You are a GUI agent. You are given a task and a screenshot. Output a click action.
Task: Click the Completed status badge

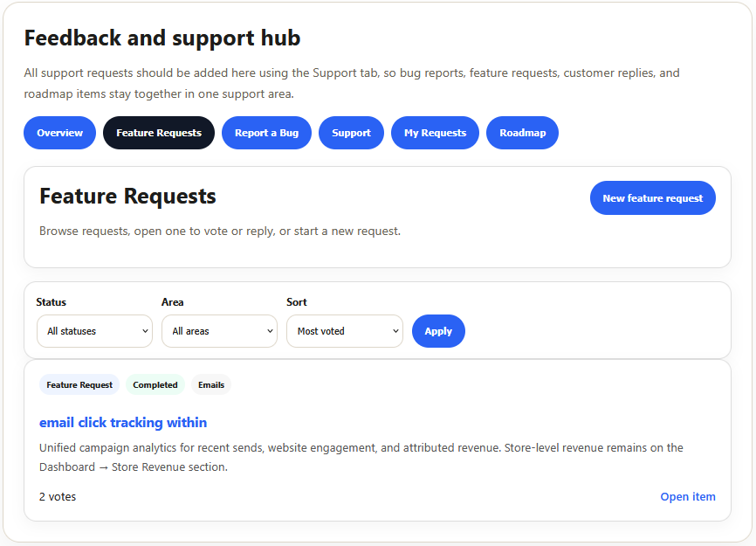155,385
